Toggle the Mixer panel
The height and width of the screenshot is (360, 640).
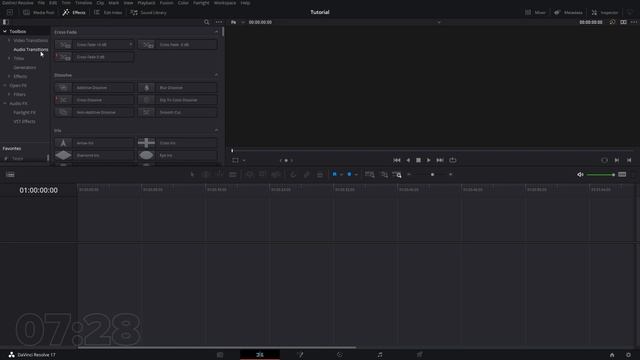(x=536, y=13)
